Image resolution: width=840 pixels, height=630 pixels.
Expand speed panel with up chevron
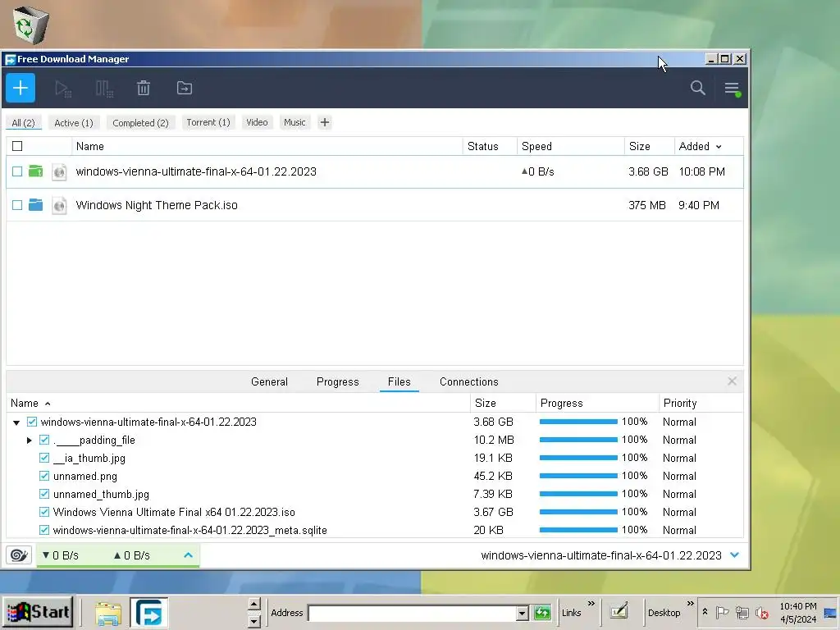tap(188, 555)
